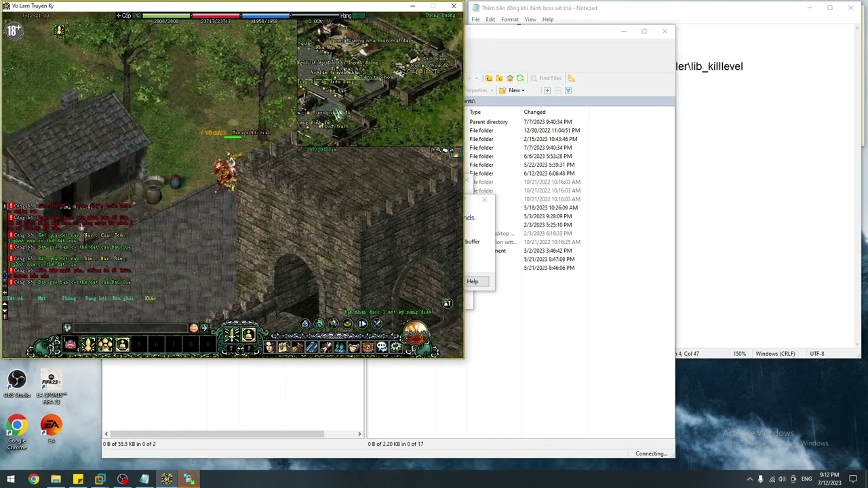Viewport: 868px width, 488px height.
Task: Show hidden tray icons with the taskbar chevron
Action: [x=749, y=479]
